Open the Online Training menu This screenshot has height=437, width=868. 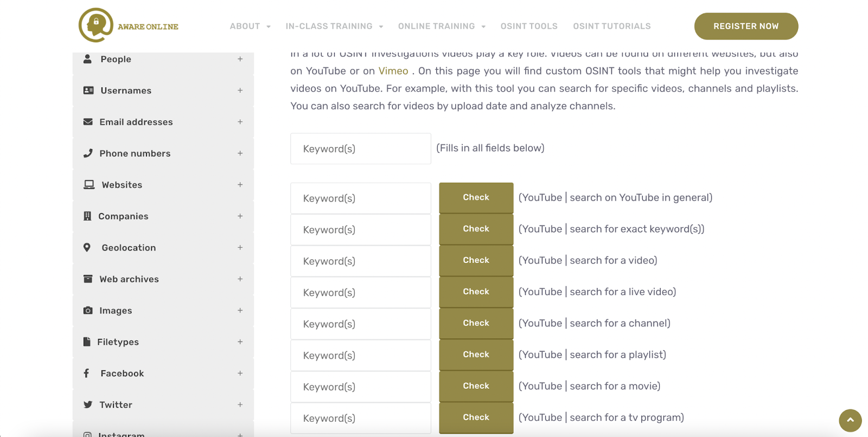click(x=442, y=26)
